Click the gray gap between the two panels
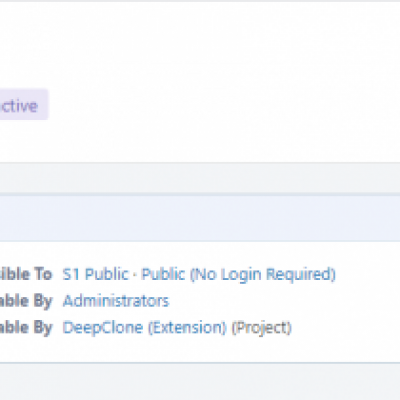 click(200, 178)
